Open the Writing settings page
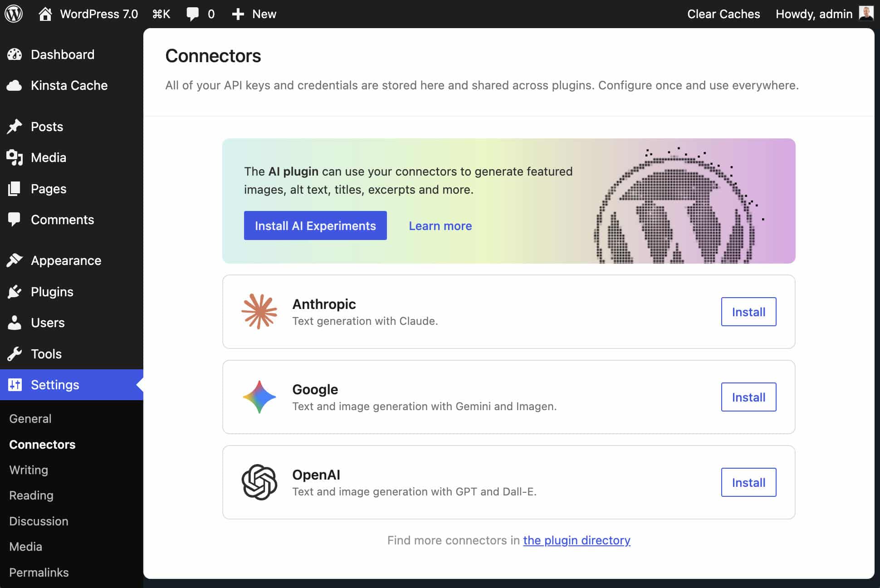The image size is (880, 588). click(28, 470)
